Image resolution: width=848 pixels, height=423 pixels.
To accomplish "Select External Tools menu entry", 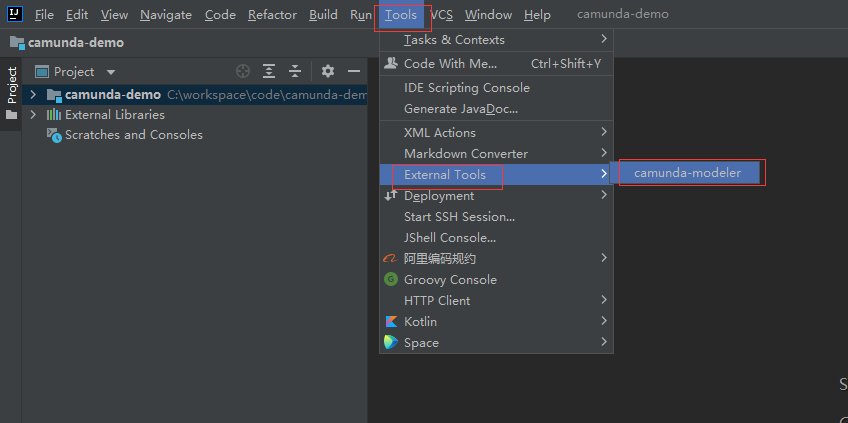I will coord(496,174).
